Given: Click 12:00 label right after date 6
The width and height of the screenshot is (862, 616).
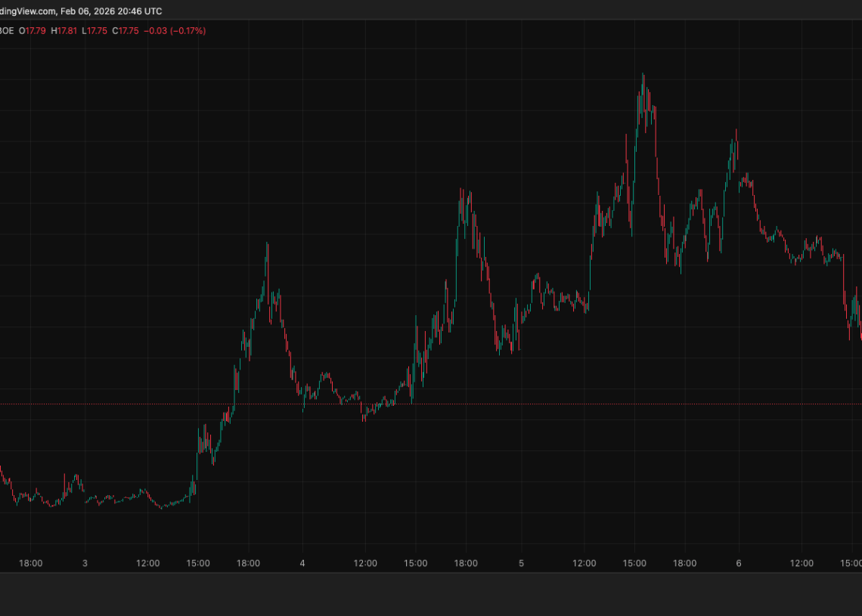Looking at the screenshot, I should click(802, 563).
